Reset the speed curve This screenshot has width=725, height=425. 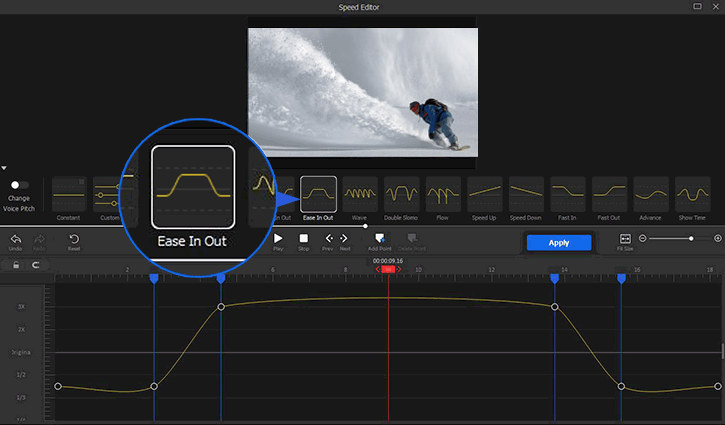point(74,240)
